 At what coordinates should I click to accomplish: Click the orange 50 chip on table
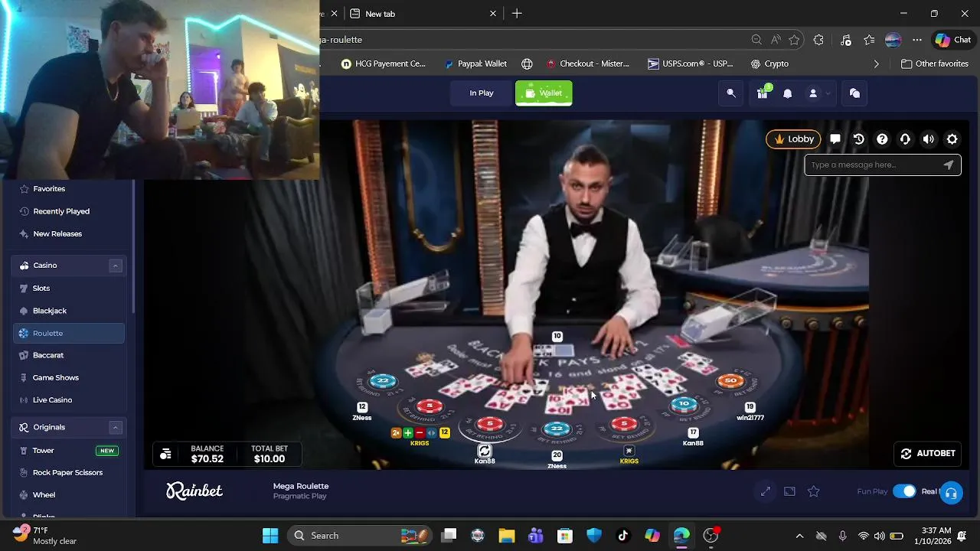click(730, 381)
